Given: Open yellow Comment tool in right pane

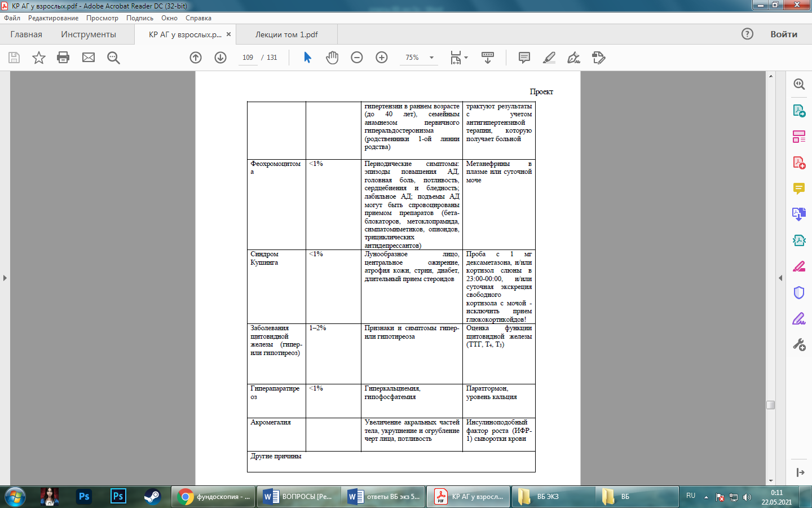Looking at the screenshot, I should (x=799, y=189).
